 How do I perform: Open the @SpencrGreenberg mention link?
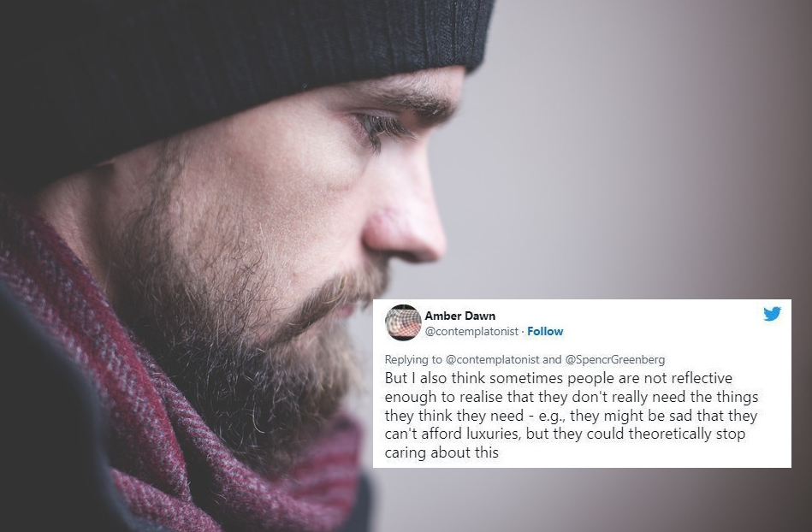[x=614, y=359]
